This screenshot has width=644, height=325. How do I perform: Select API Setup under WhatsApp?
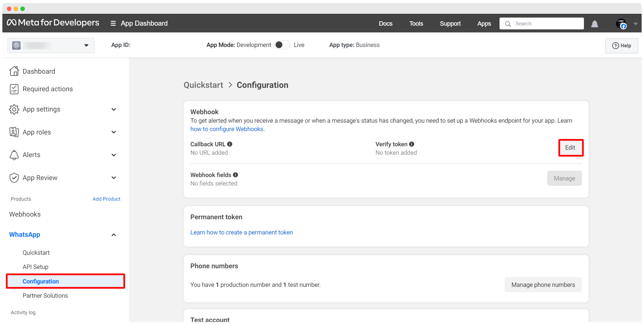click(35, 267)
